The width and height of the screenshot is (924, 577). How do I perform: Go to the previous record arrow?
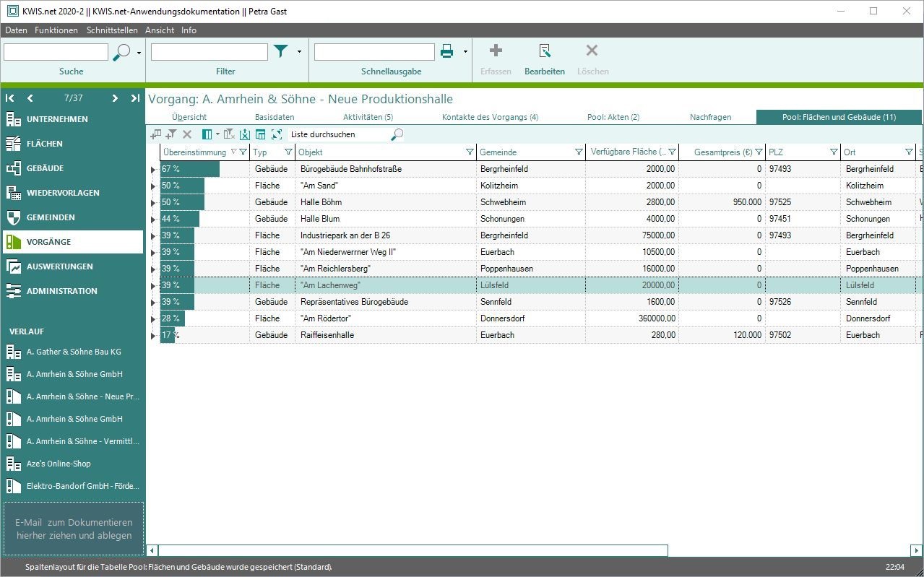tap(30, 98)
